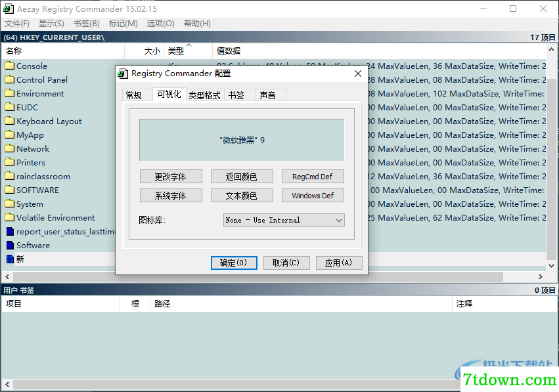This screenshot has height=392, width=559.
Task: Click the RegCmd Def button
Action: [x=313, y=177]
